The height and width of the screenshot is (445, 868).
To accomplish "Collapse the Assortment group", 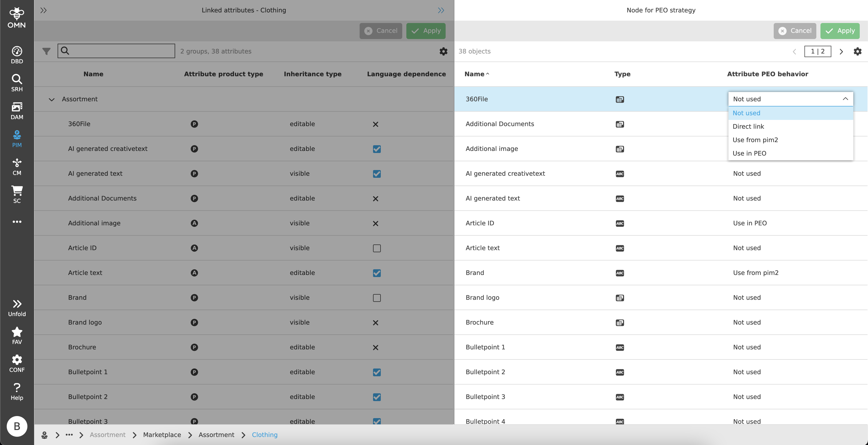I will 52,99.
